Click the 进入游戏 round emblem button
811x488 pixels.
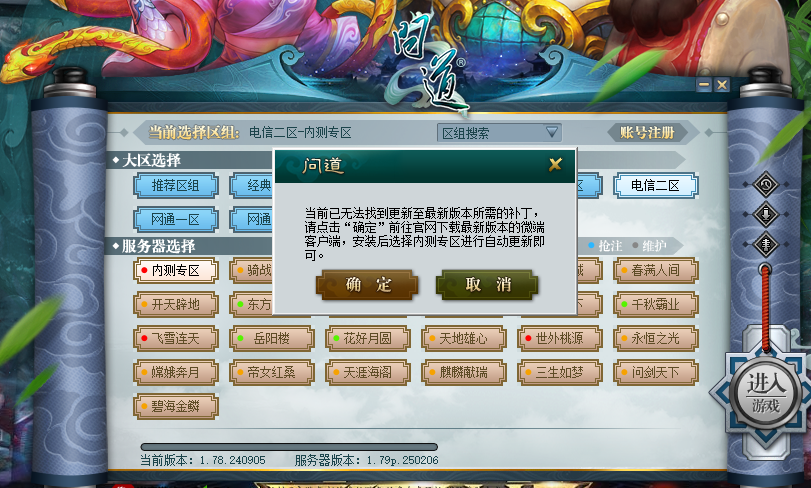(x=765, y=394)
